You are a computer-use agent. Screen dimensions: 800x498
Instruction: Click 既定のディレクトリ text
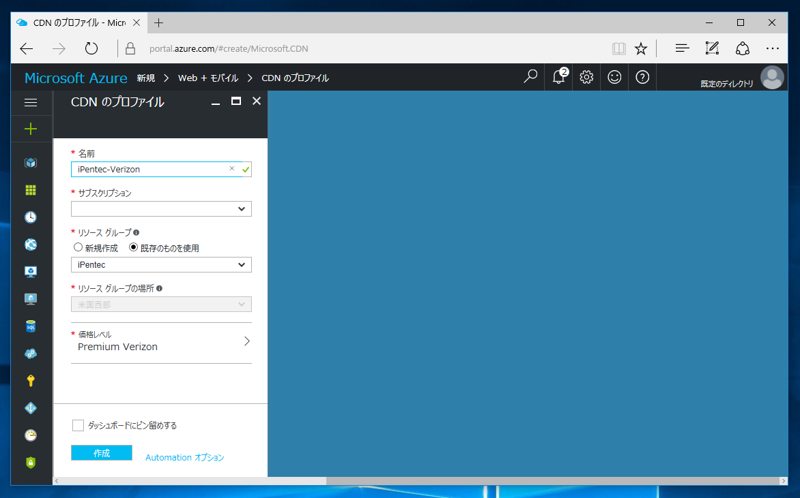point(727,84)
